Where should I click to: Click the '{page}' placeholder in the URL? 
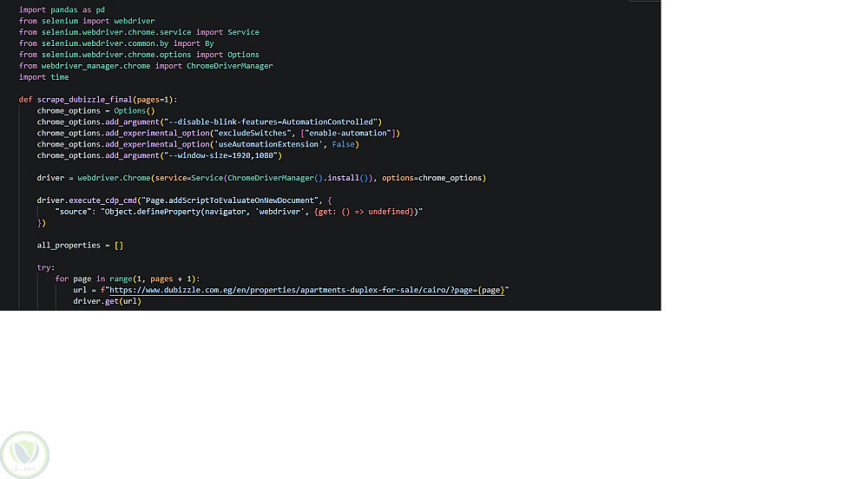(491, 290)
